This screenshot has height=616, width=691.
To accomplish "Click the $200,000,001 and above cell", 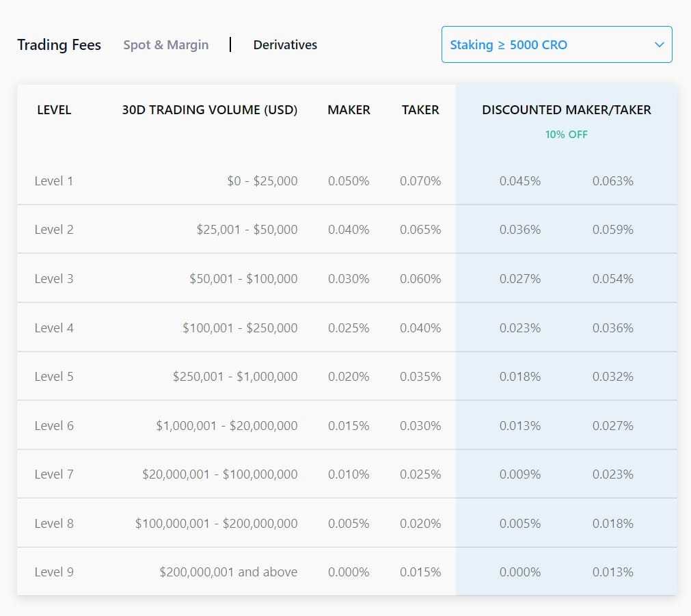I will click(x=228, y=572).
